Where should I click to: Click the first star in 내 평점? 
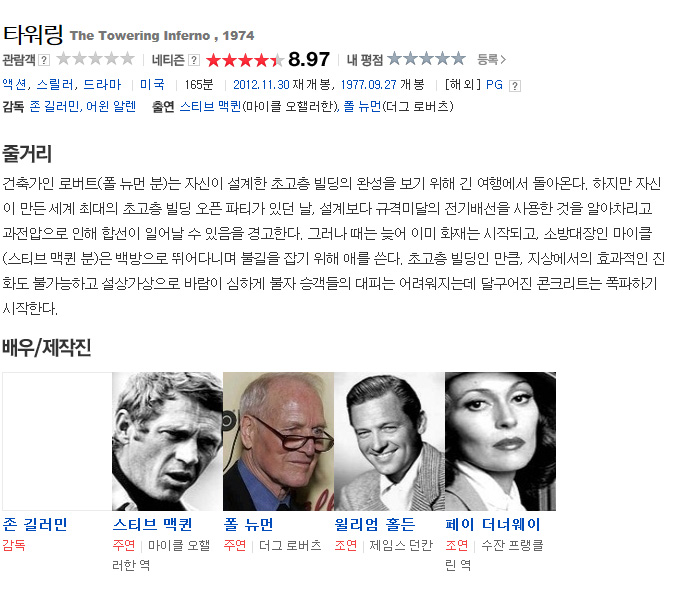click(394, 58)
